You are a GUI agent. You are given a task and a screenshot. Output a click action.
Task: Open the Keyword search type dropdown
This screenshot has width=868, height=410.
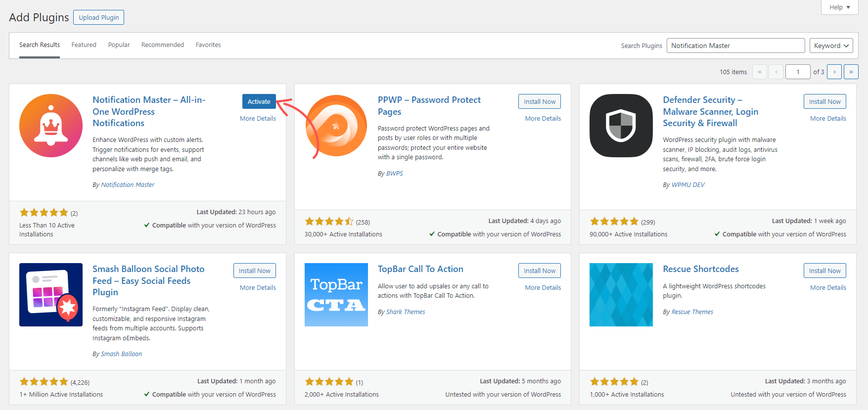[x=831, y=46]
